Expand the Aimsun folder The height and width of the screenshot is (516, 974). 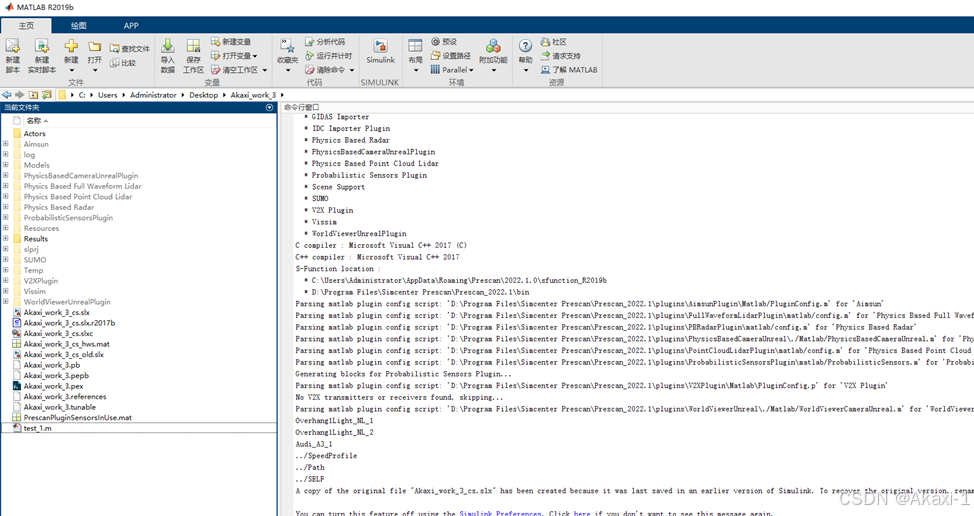coord(6,144)
